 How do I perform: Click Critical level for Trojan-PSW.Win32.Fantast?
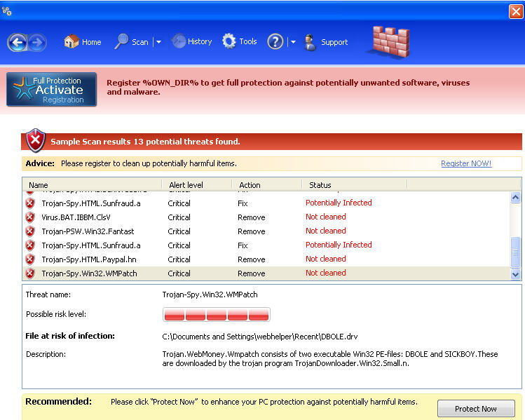click(179, 232)
